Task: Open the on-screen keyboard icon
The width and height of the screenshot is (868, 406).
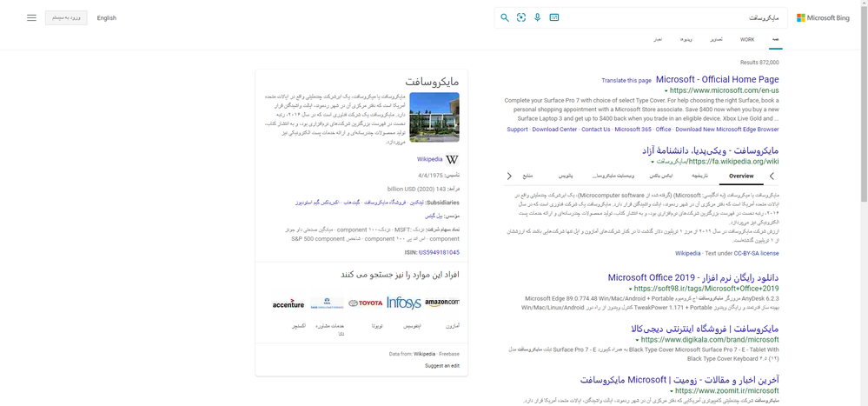Action: [554, 17]
